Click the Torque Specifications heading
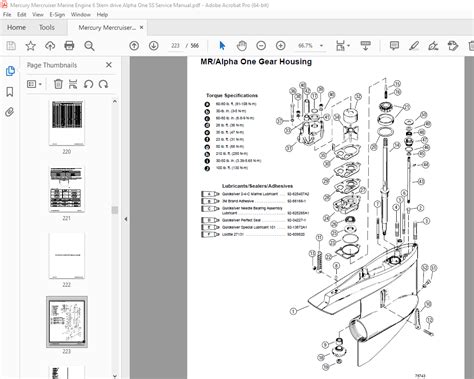Image resolution: width=474 pixels, height=379 pixels. click(232, 95)
